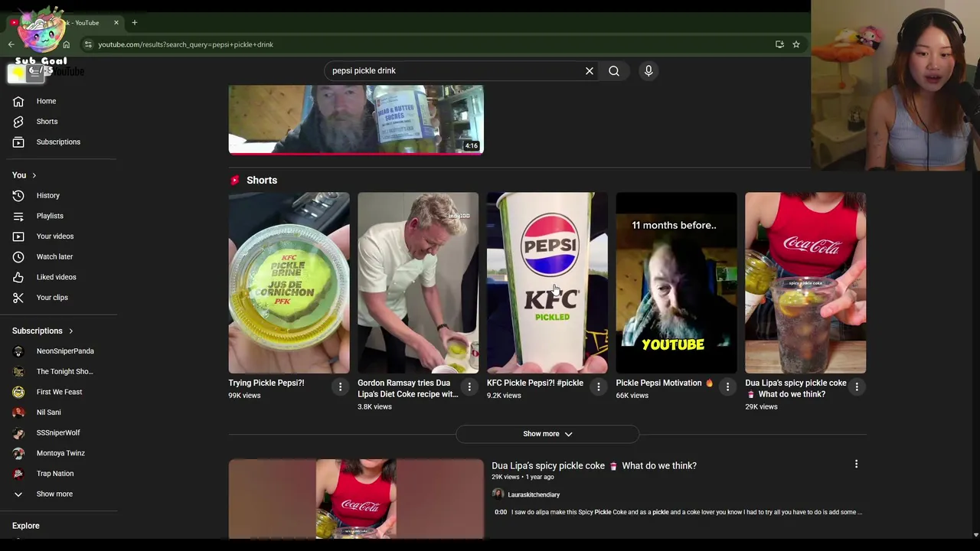Play the Pickle Pepsi Motivation short thumbnail
The height and width of the screenshot is (551, 980).
pyautogui.click(x=676, y=282)
